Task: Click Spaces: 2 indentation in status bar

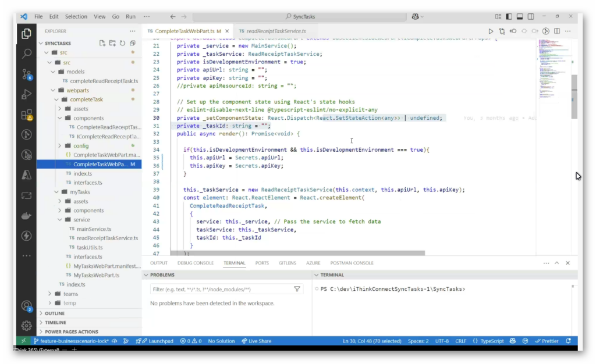Action: 418,341
